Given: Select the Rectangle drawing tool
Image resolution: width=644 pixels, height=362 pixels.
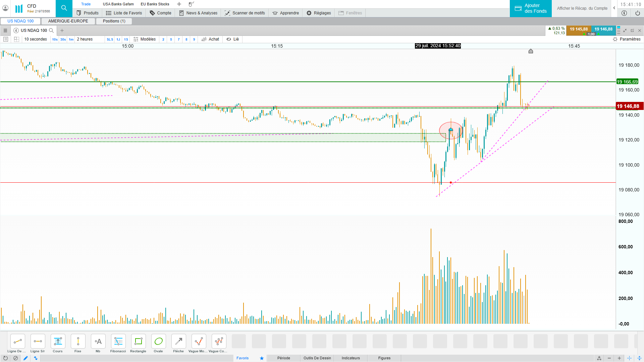Looking at the screenshot, I should (138, 342).
